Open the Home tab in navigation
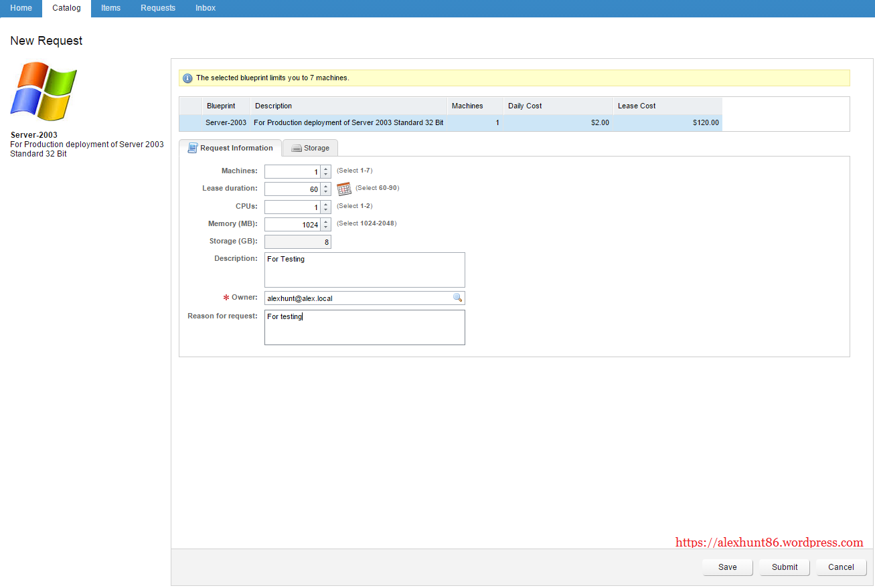 point(21,8)
